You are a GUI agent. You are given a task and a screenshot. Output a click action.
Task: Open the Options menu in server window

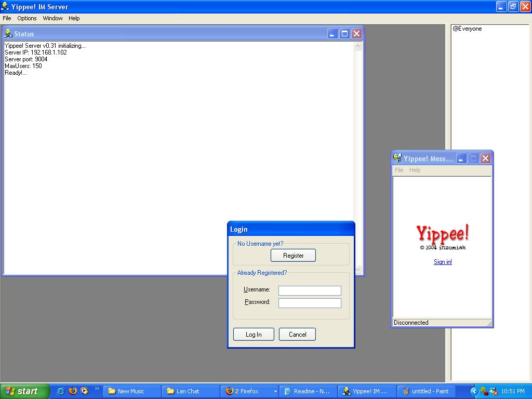pos(27,18)
